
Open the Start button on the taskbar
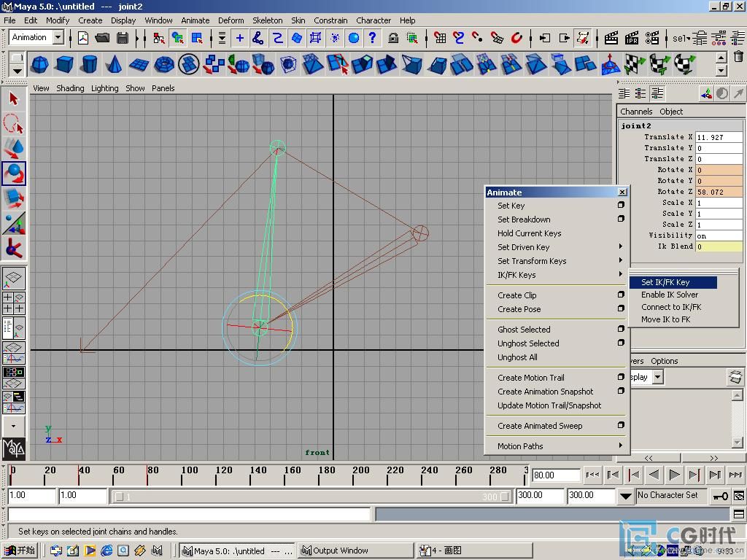tap(20, 551)
